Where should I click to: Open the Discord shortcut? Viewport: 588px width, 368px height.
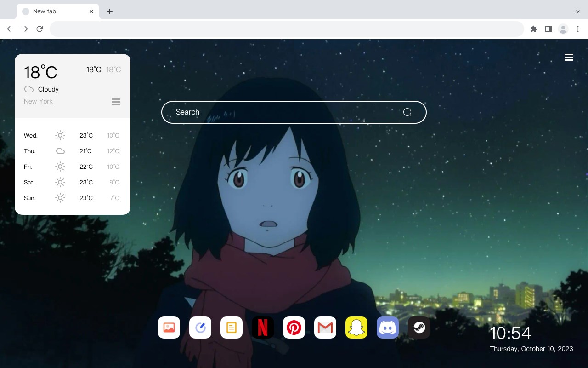388,328
